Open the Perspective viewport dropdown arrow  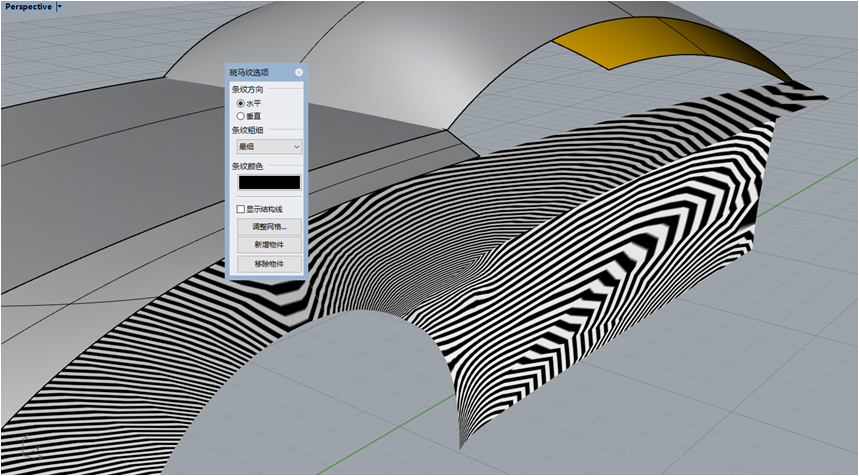coord(60,7)
